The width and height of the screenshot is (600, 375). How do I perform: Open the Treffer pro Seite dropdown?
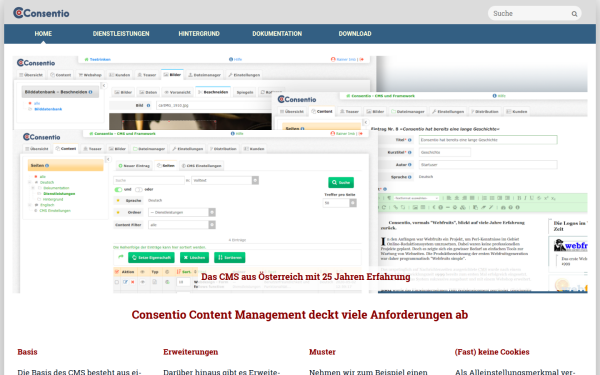pos(340,203)
